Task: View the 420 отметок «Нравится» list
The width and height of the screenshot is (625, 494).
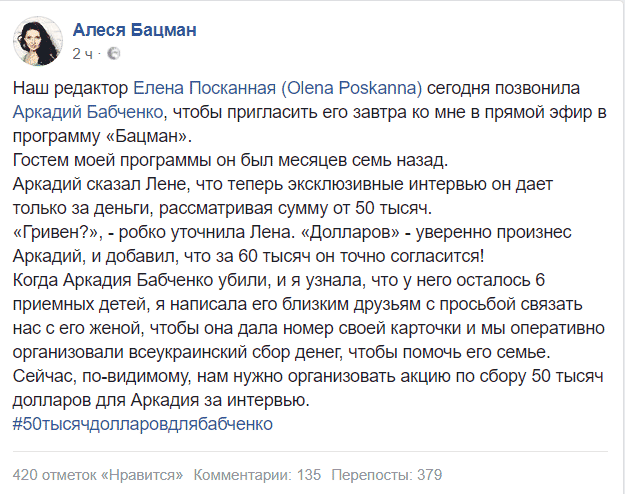Action: [99, 473]
